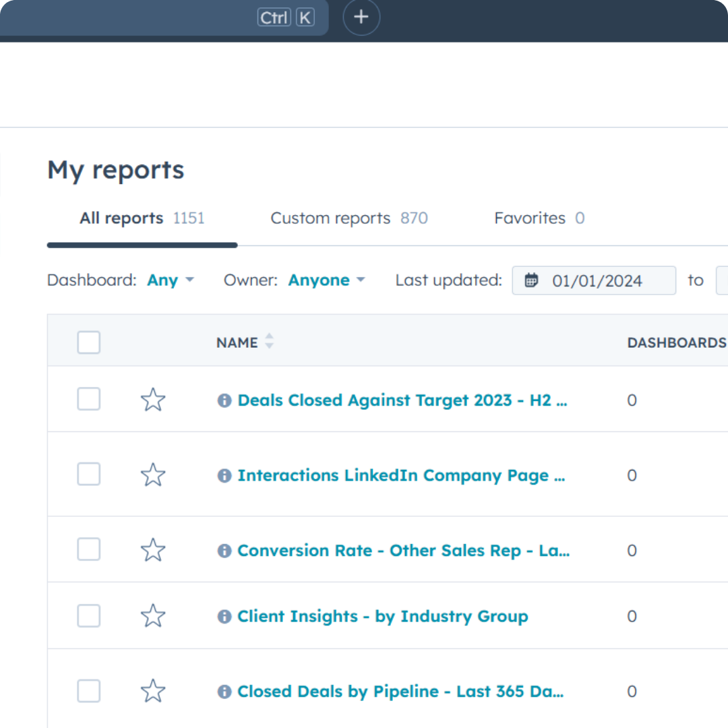Open the Dashboard Any filter dropdown
The width and height of the screenshot is (728, 728).
tap(171, 280)
